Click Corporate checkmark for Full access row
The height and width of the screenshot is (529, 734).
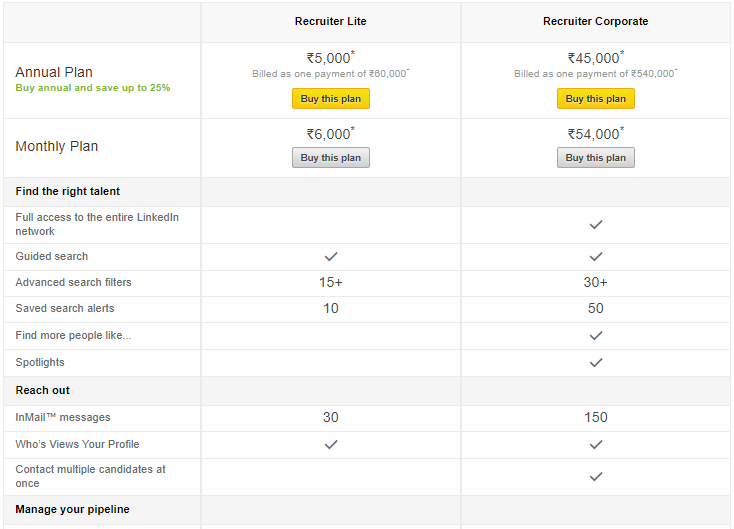pos(595,225)
